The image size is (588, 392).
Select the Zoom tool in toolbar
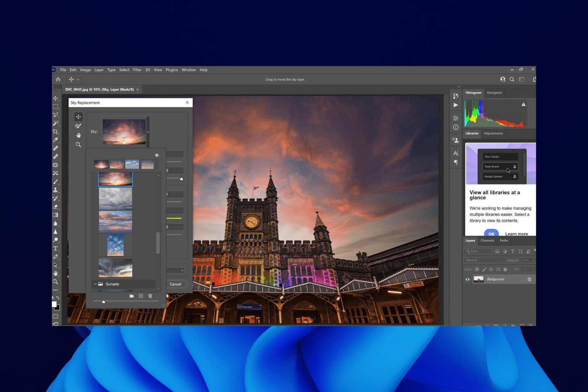point(55,281)
